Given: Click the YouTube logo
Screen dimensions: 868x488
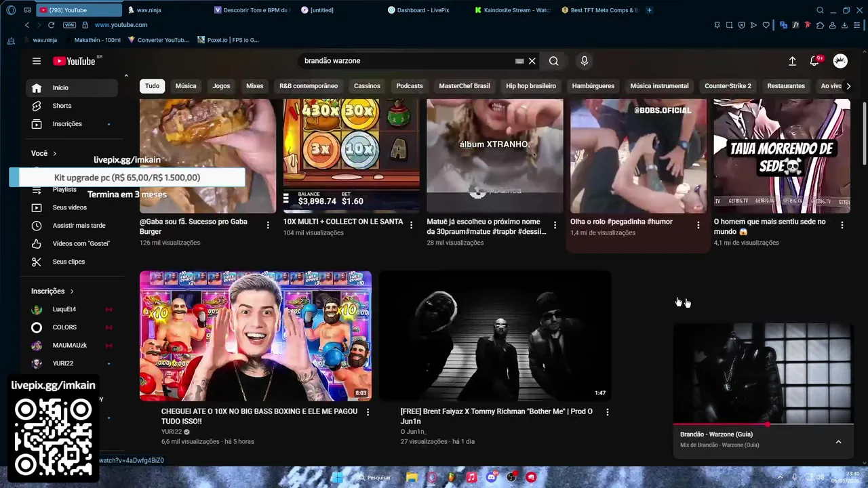Looking at the screenshot, I should 74,61.
